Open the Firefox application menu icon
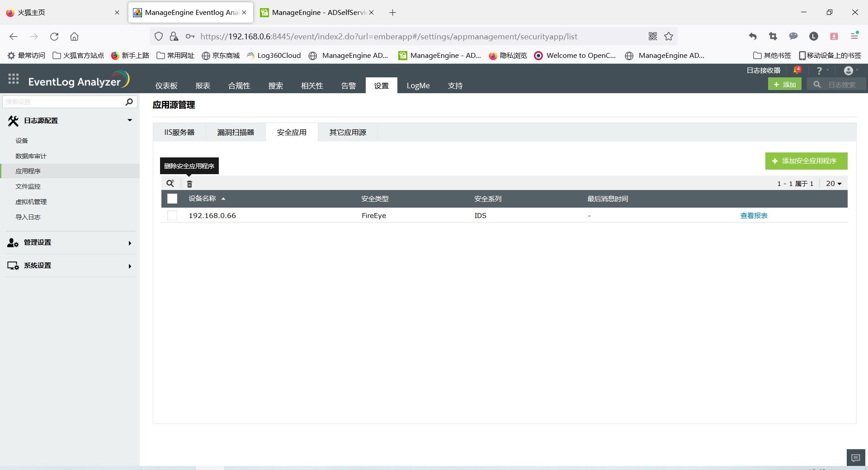 (854, 36)
